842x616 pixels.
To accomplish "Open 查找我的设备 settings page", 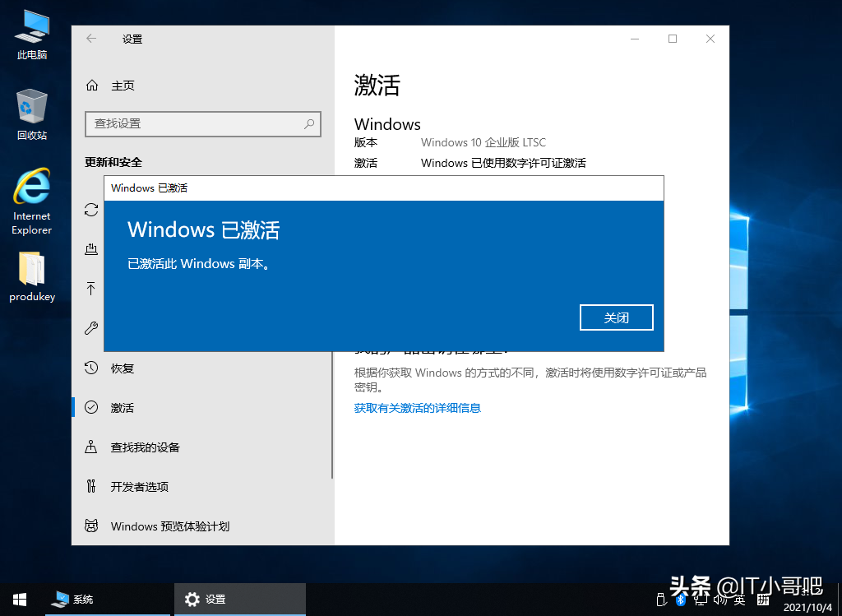I will [x=202, y=447].
